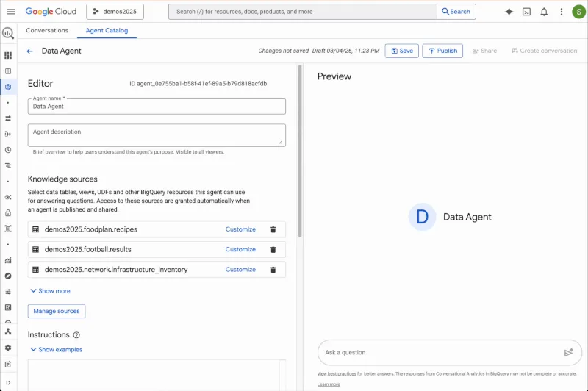588x391 pixels.
Task: Focus the top resource search box
Action: click(303, 12)
